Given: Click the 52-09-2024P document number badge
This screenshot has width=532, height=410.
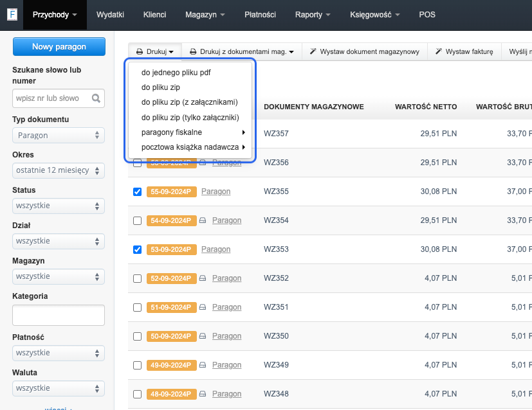Looking at the screenshot, I should click(x=171, y=278).
